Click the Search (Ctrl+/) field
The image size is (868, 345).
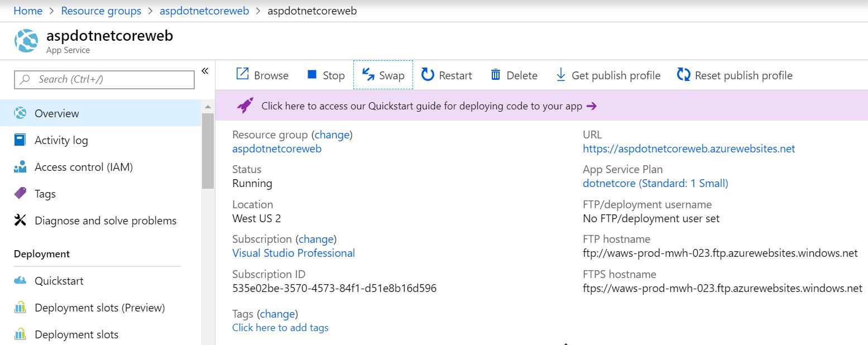[x=104, y=79]
